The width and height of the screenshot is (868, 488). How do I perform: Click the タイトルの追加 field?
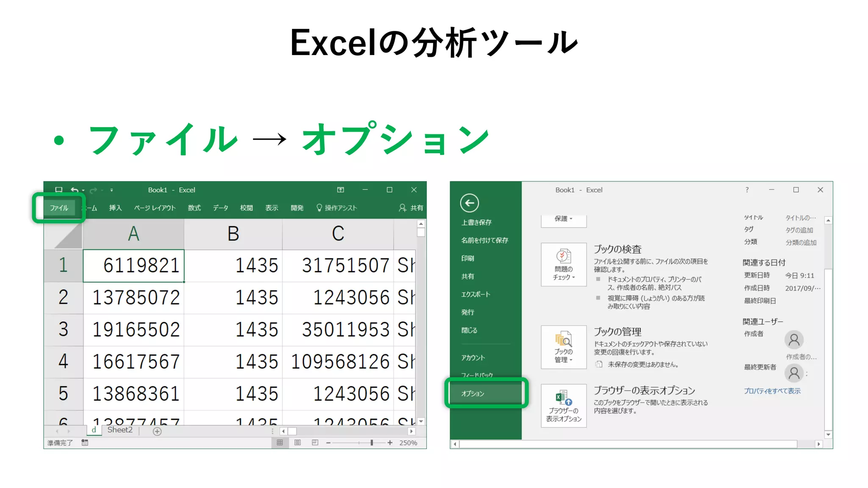(x=801, y=218)
